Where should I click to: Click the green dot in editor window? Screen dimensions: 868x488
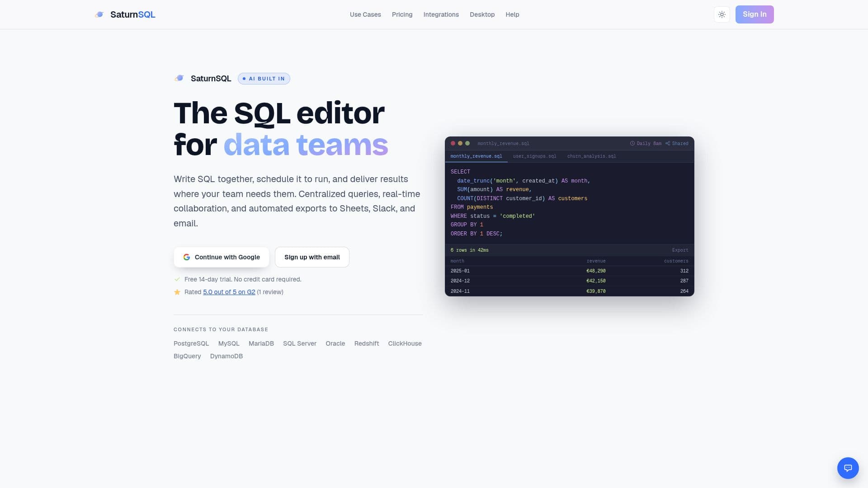click(467, 143)
